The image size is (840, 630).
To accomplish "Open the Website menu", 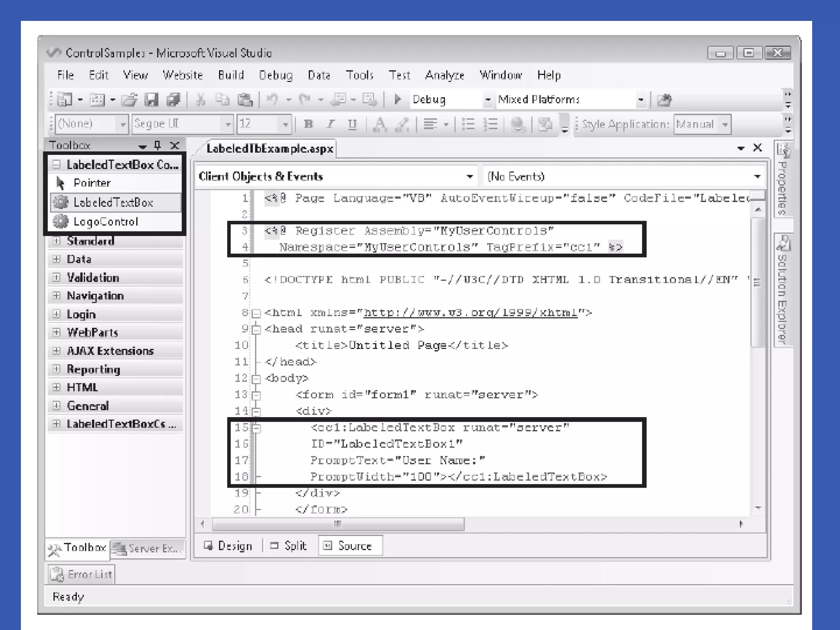I will (183, 75).
